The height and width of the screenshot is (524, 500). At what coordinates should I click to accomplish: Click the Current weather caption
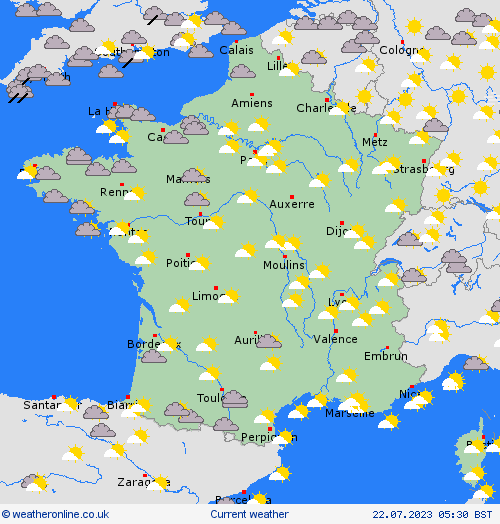click(249, 514)
